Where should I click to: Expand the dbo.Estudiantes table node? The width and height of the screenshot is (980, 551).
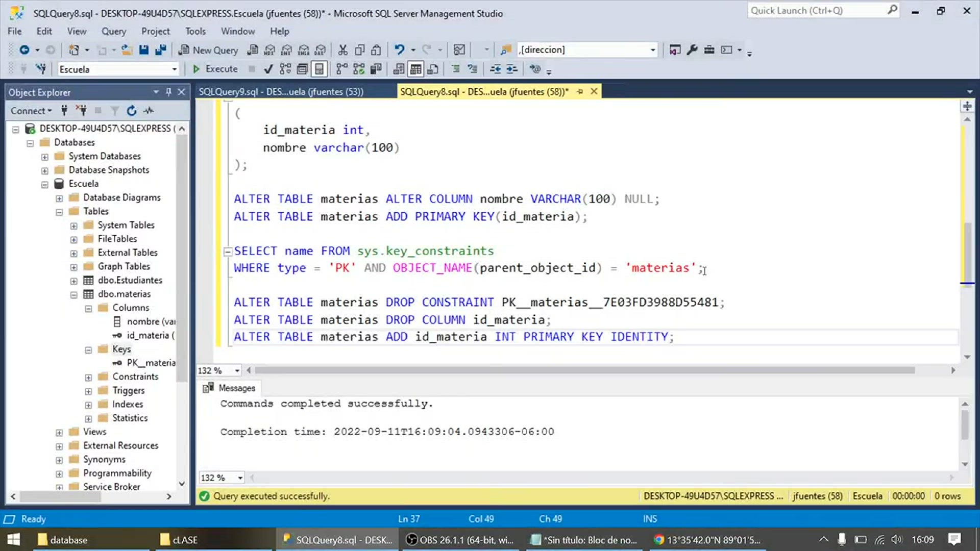[x=74, y=281]
